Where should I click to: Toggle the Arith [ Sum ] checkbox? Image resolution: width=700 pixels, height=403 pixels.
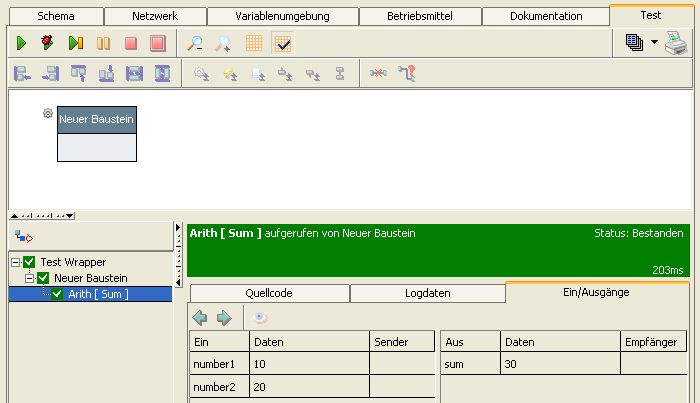(x=57, y=294)
